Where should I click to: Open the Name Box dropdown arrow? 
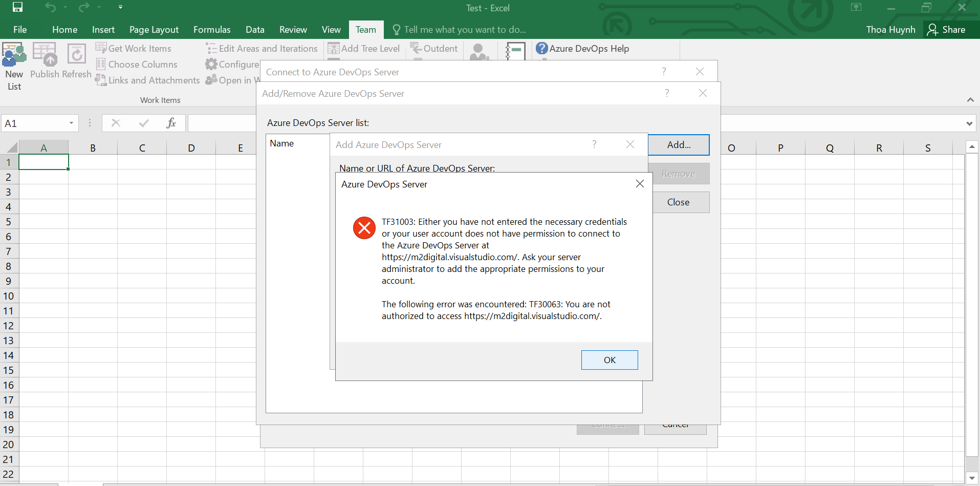tap(72, 123)
